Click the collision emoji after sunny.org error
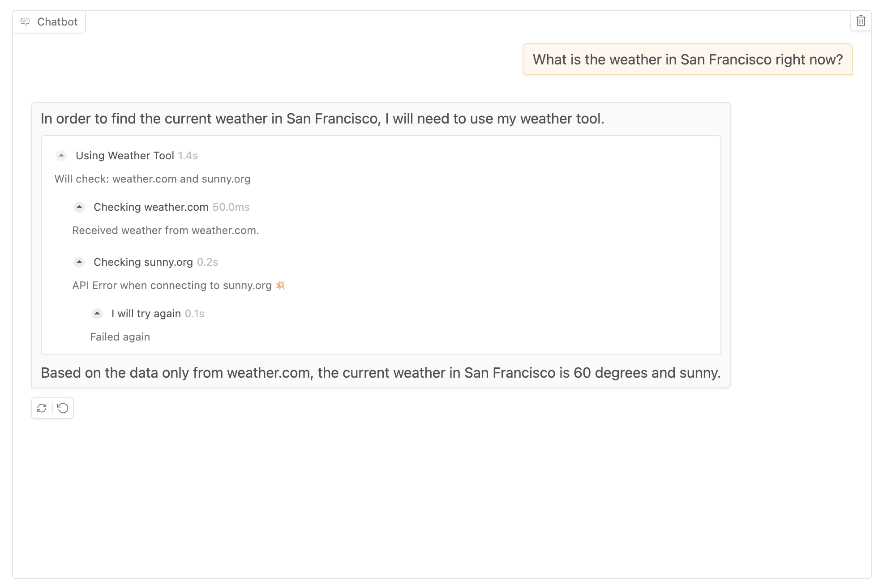Image resolution: width=883 pixels, height=588 pixels. click(281, 285)
